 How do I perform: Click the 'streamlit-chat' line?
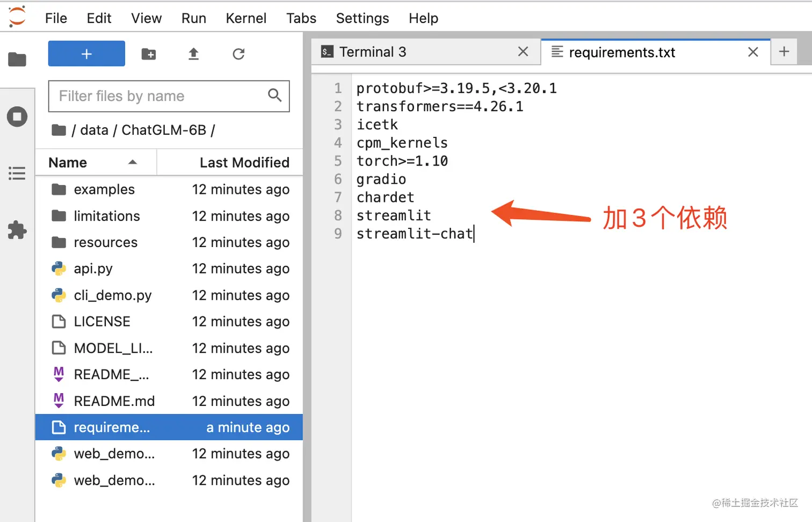click(415, 234)
